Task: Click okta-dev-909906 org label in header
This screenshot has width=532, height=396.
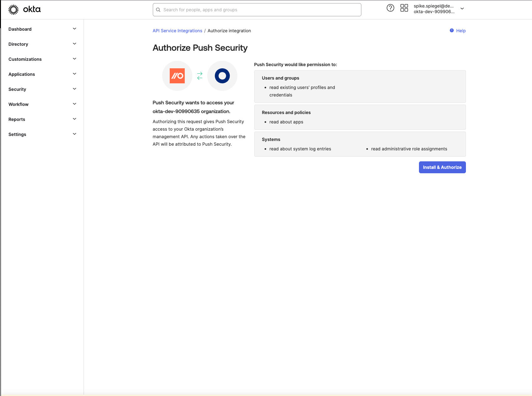Action: pos(434,12)
